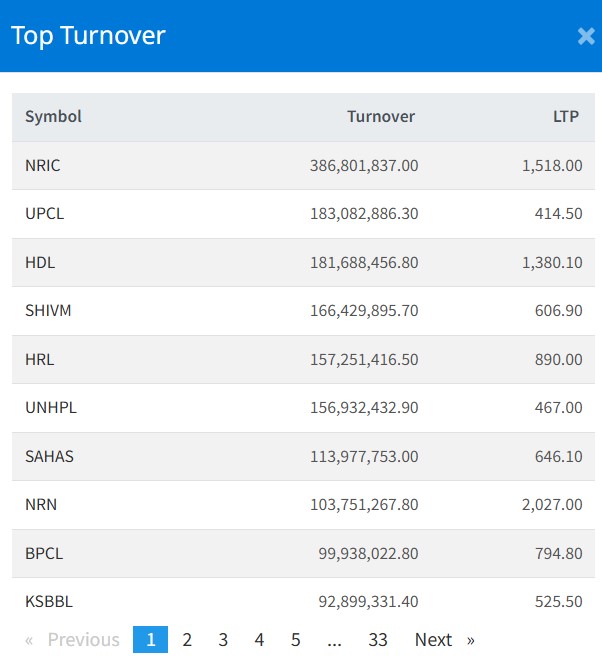Go to page 2 of results

pyautogui.click(x=187, y=640)
